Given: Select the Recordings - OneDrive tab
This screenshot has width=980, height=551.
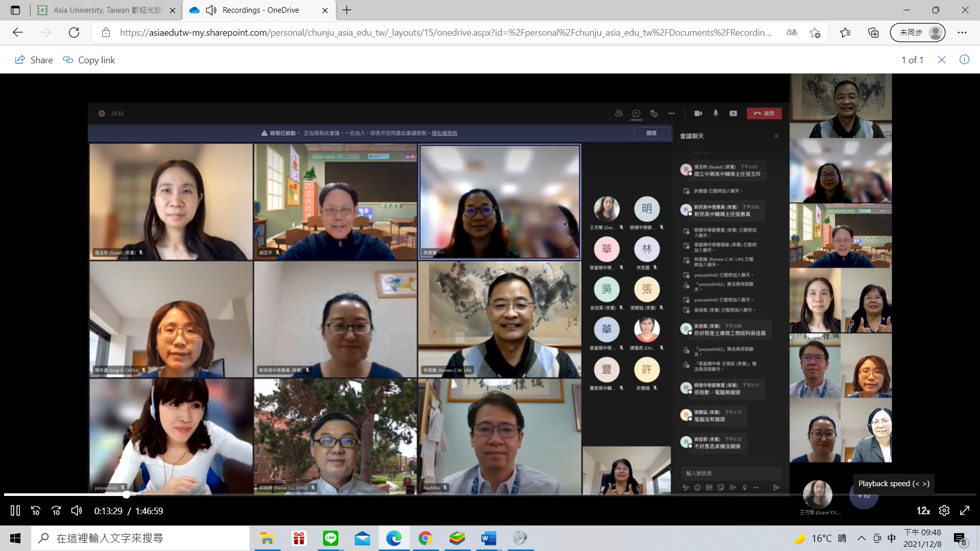Looking at the screenshot, I should pyautogui.click(x=259, y=10).
